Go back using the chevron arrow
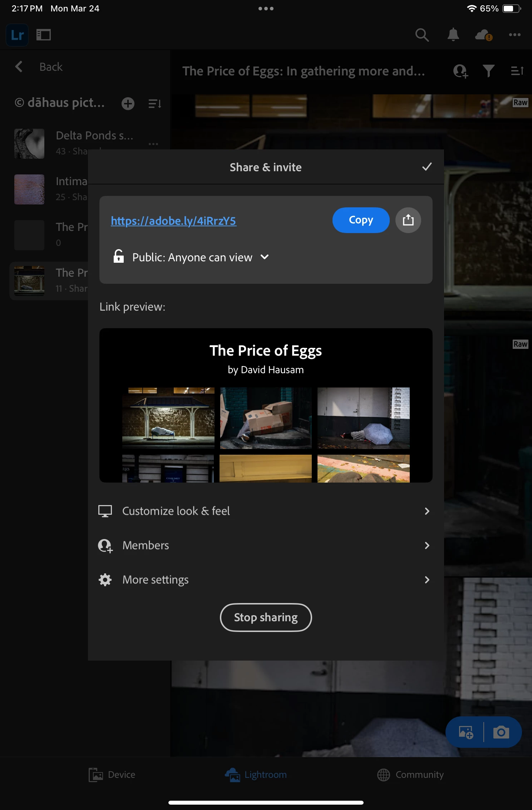Viewport: 532px width, 810px height. (19, 66)
